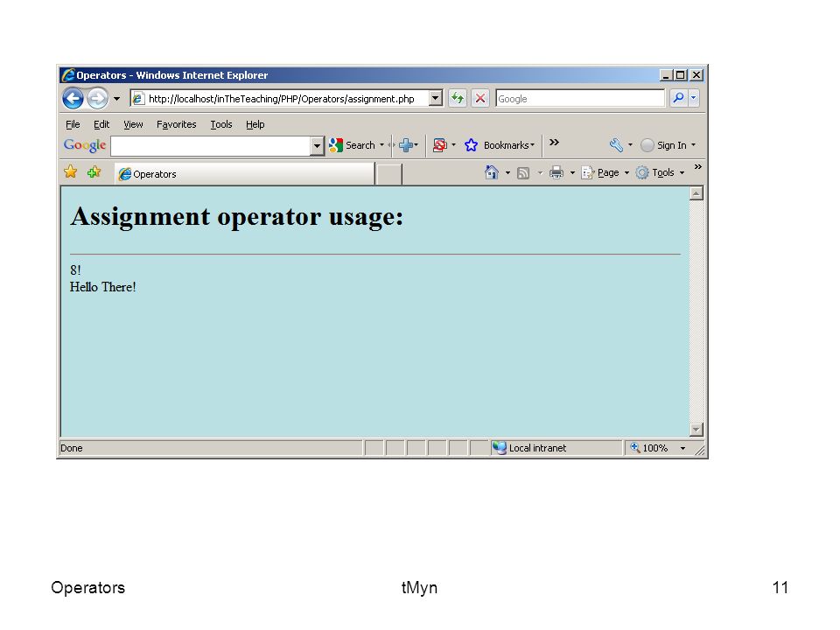Image resolution: width=840 pixels, height=630 pixels.
Task: Click the RSS feeds icon
Action: tap(523, 173)
